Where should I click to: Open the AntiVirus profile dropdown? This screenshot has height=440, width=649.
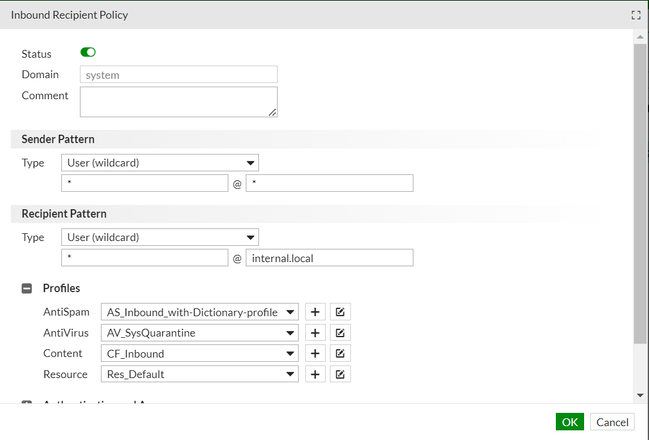pos(201,333)
